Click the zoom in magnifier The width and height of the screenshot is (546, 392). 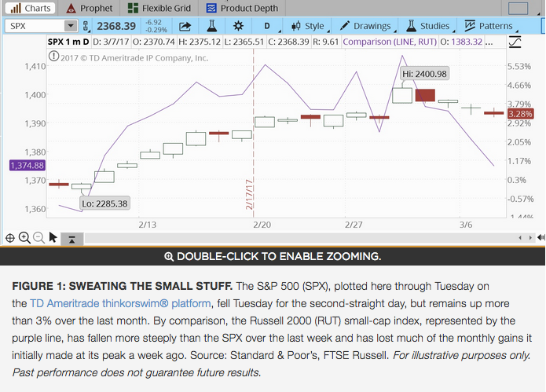point(24,238)
